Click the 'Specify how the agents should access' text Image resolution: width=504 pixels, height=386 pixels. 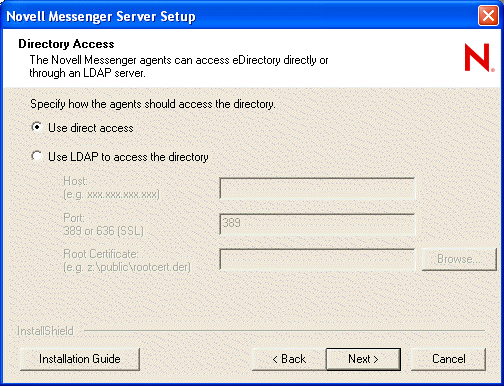tap(153, 104)
